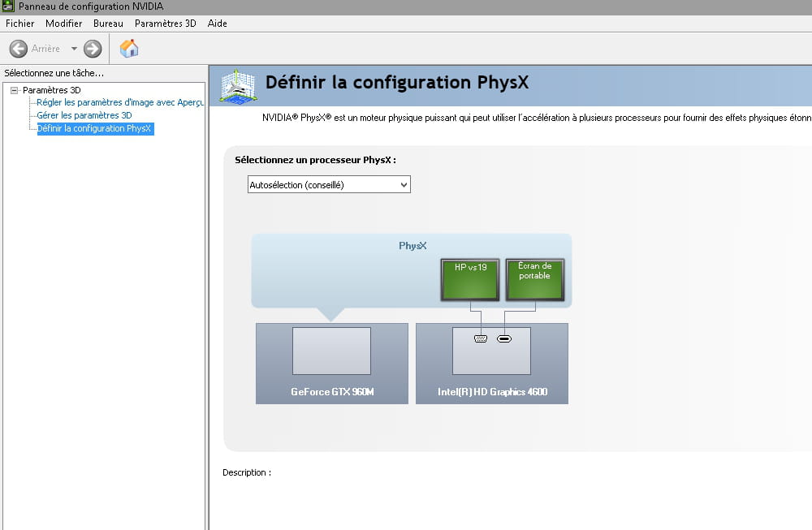Open Régler les paramètres d'image avec Aperçu

[120, 102]
